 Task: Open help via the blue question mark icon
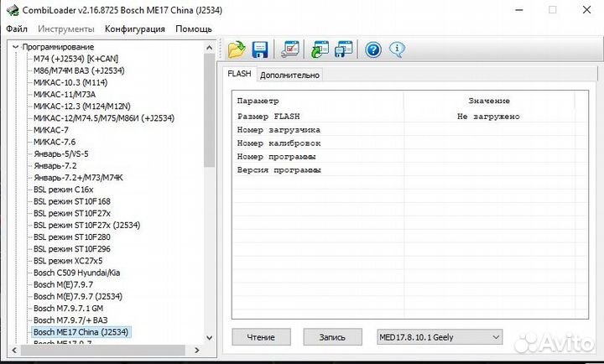point(373,49)
